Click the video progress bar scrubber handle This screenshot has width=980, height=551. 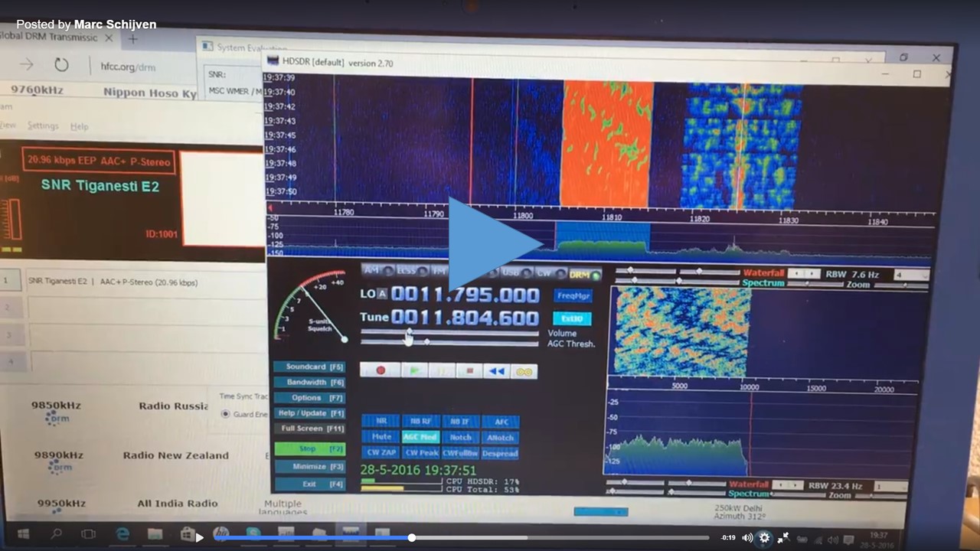click(x=411, y=537)
